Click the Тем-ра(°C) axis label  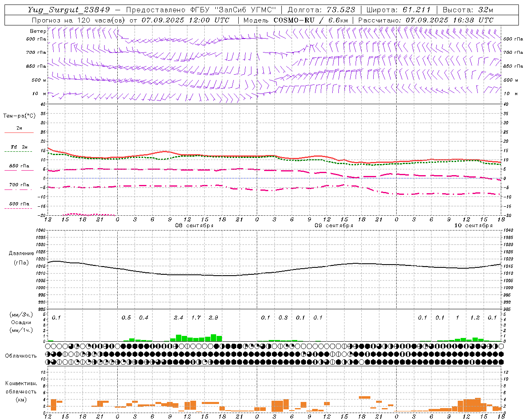[19, 116]
